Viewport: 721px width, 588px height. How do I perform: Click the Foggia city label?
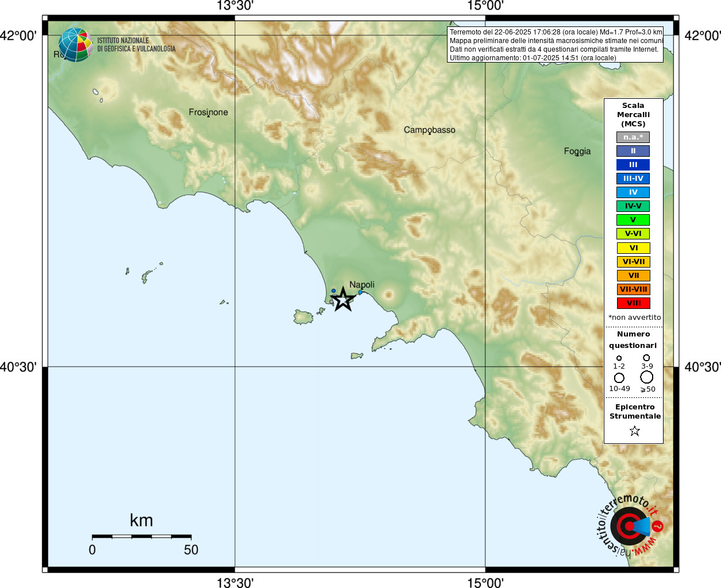577,152
